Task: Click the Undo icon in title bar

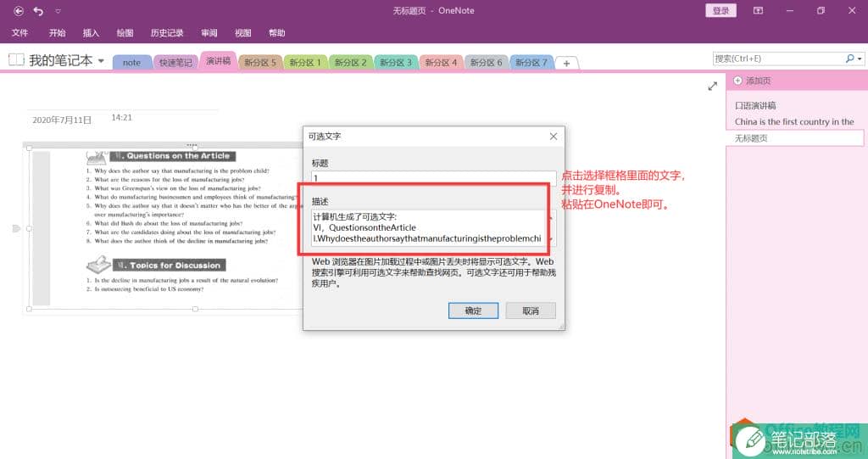Action: point(38,10)
